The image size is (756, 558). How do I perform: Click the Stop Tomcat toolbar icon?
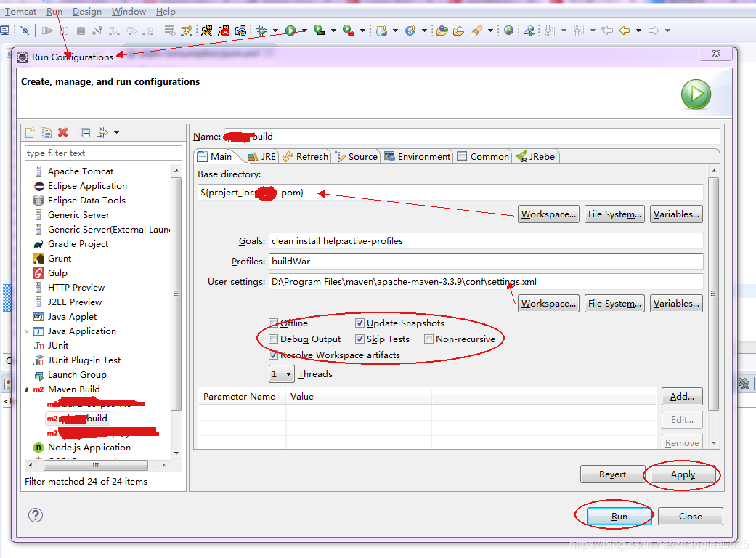point(223,31)
